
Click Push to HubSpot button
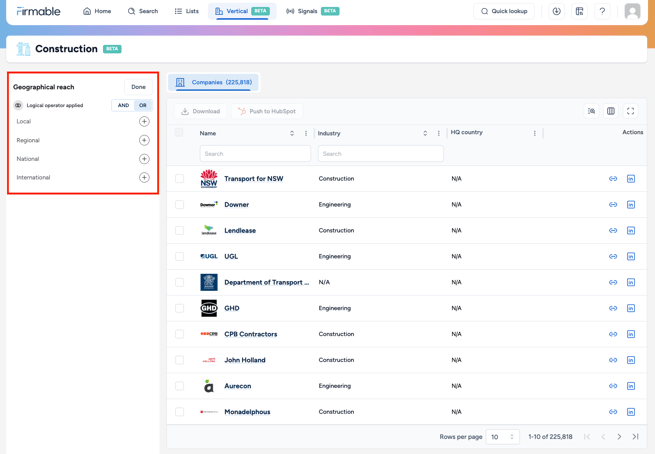tap(267, 111)
